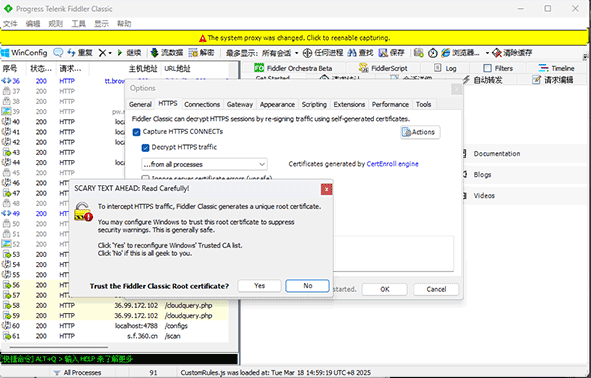Click the Go (继续) green arrow button
Screen dimensions: 591x378
click(129, 53)
